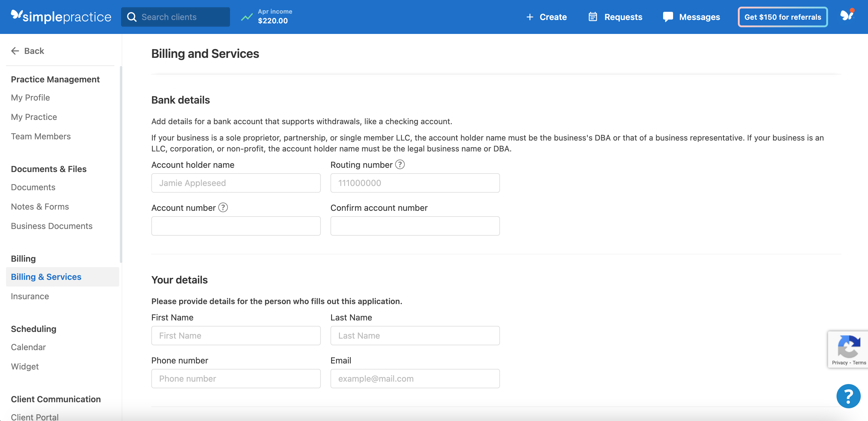
Task: Open the Routing number help tooltip
Action: coord(400,165)
